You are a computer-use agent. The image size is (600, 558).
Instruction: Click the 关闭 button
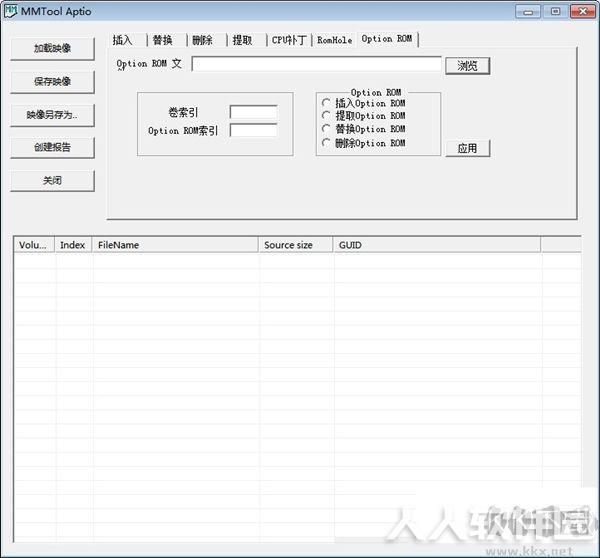pos(52,180)
